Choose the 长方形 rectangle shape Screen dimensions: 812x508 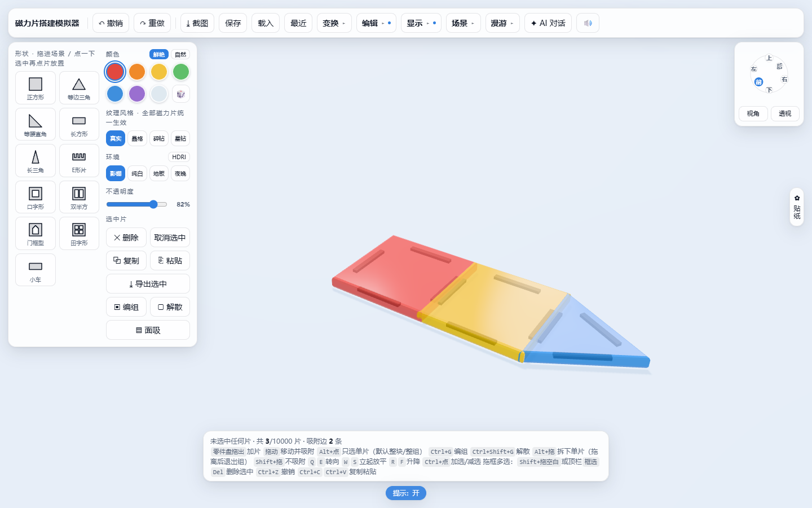click(x=79, y=124)
